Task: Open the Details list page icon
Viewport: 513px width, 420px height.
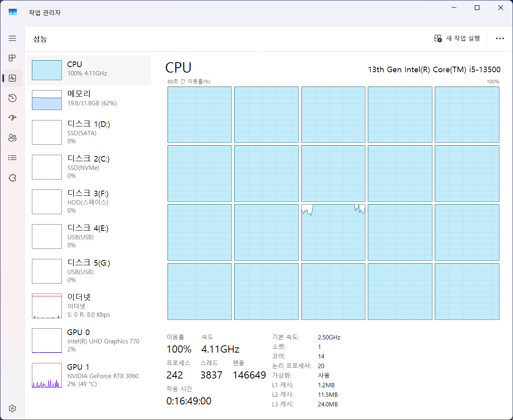Action: 12,158
